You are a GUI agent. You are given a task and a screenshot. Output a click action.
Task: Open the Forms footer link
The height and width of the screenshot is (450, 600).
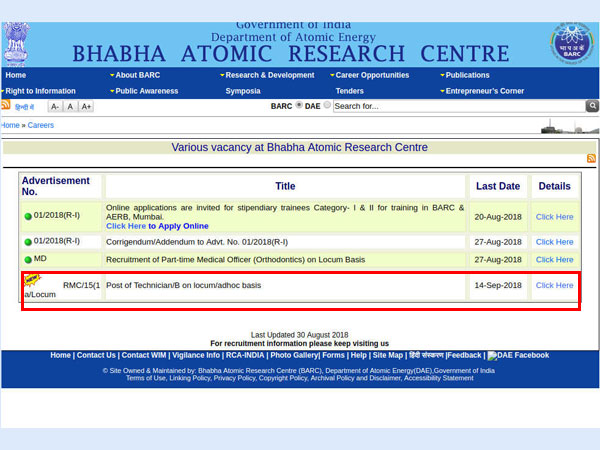[333, 355]
